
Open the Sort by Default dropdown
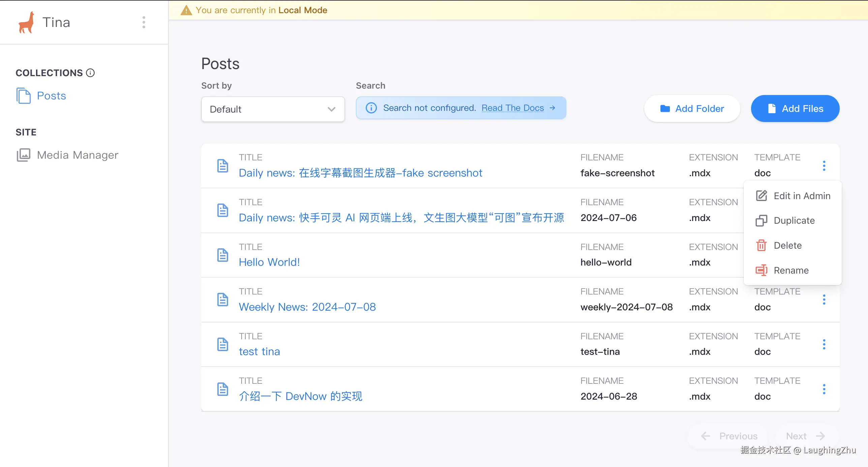point(273,109)
